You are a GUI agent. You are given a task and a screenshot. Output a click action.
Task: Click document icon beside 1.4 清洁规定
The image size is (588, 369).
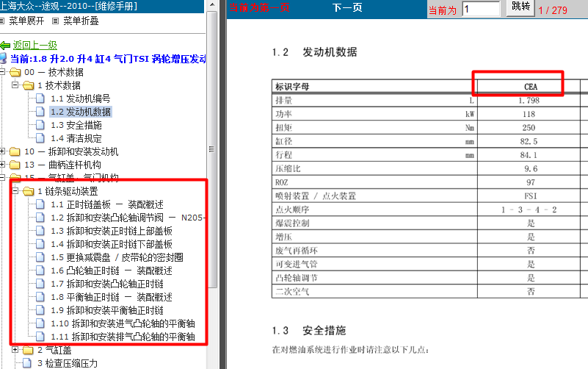coord(40,138)
